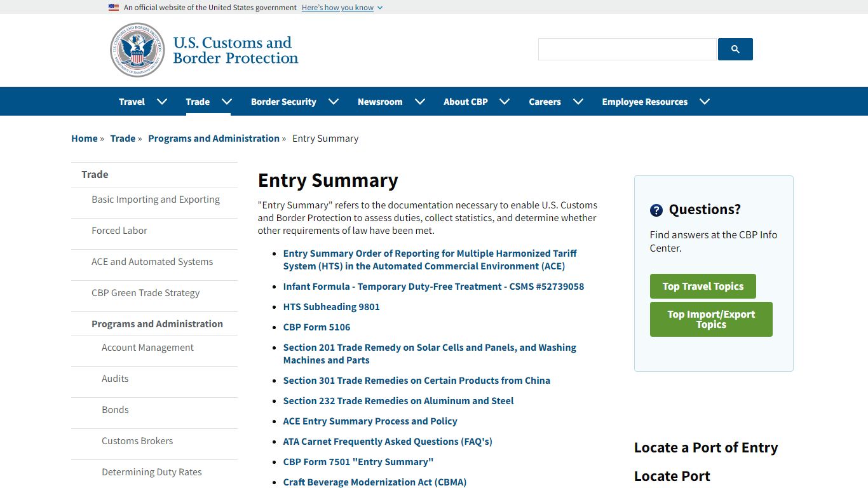Open Forced Labor sidebar item
Image resolution: width=868 pixels, height=488 pixels.
(x=119, y=231)
